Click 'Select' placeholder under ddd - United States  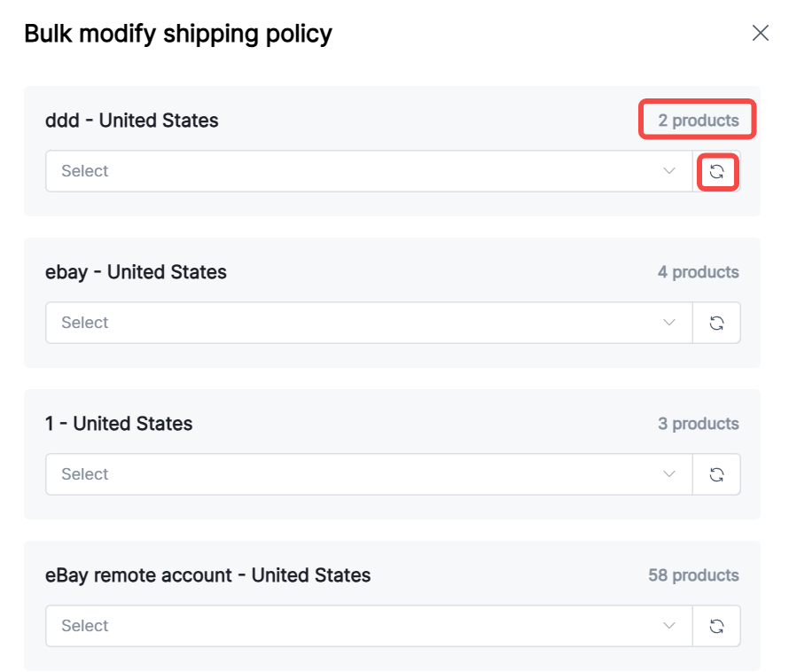pyautogui.click(x=85, y=171)
